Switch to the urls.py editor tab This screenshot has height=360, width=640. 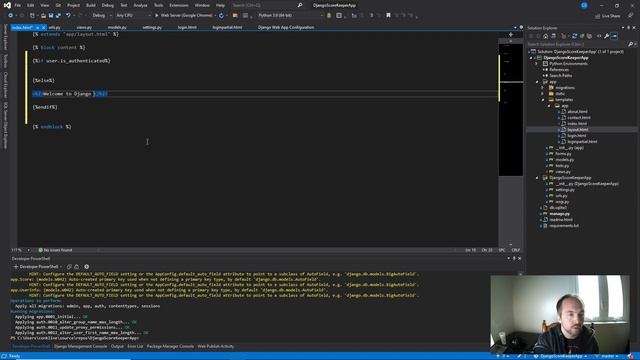coord(55,27)
